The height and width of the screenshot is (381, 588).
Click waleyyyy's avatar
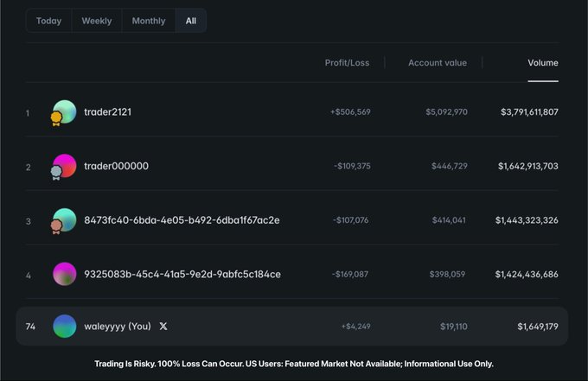65,326
